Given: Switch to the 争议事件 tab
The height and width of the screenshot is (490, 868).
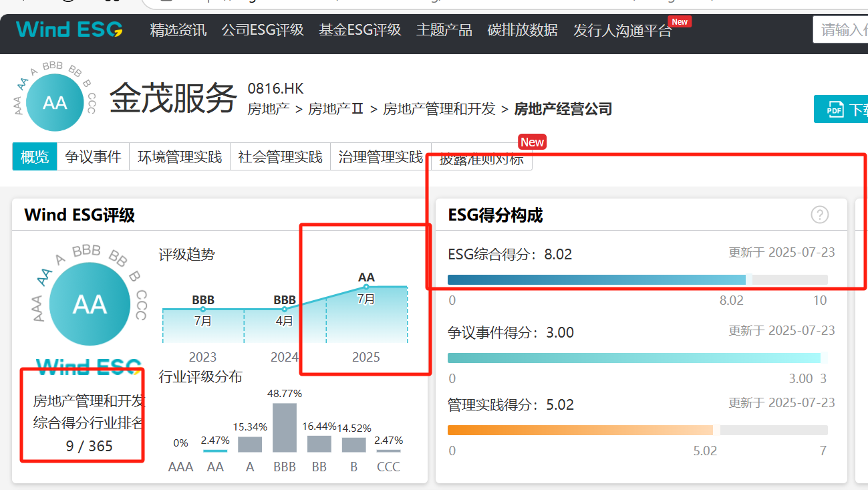Looking at the screenshot, I should (x=93, y=157).
